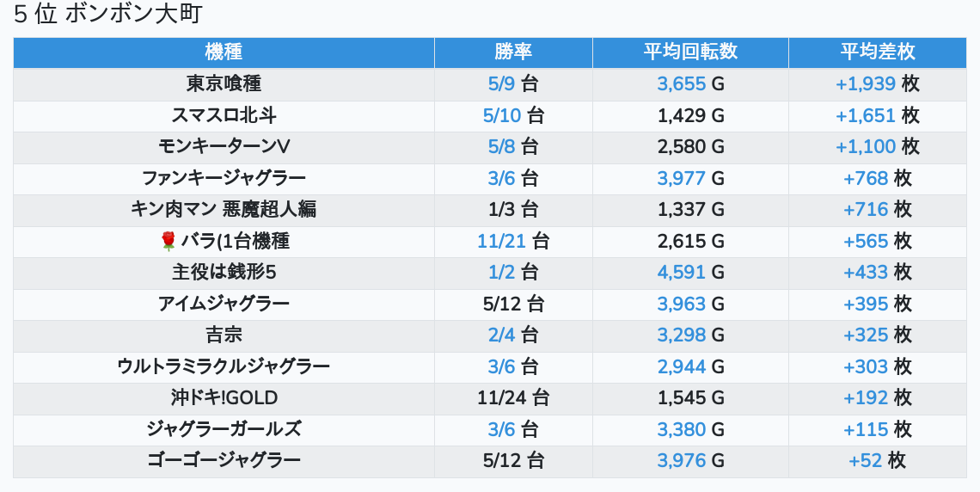Select モンキーターンV in the table

tap(224, 147)
